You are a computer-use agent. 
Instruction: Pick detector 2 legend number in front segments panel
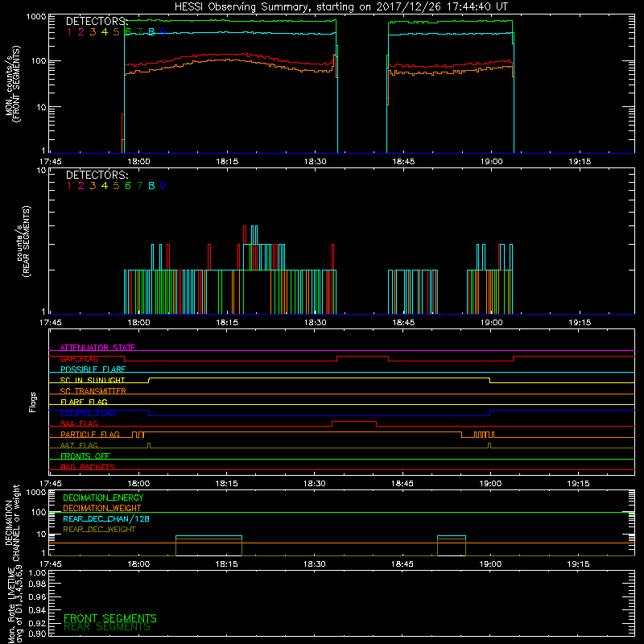click(81, 32)
